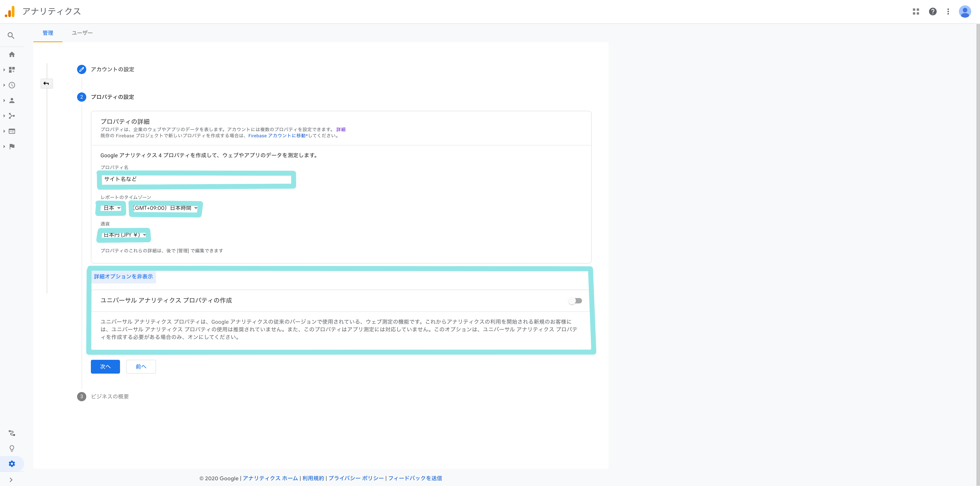Open the search magnifier in sidebar
Viewport: 980px width, 486px height.
pyautogui.click(x=11, y=35)
